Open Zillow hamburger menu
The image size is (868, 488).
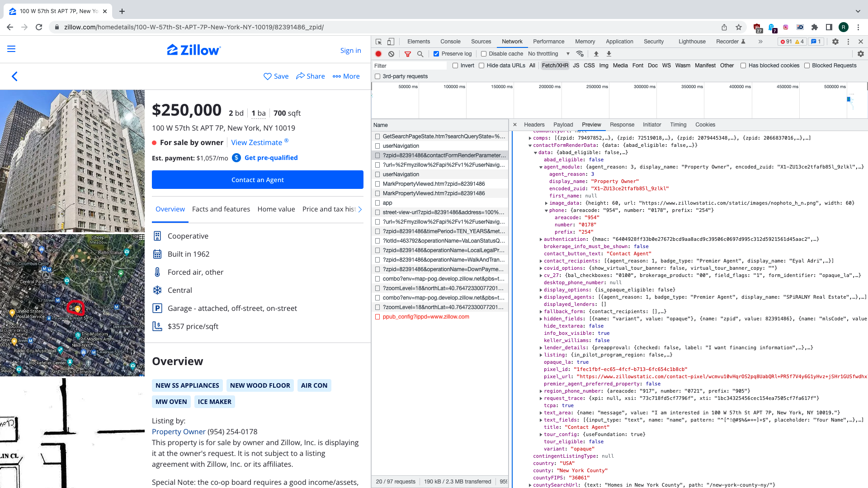point(11,49)
